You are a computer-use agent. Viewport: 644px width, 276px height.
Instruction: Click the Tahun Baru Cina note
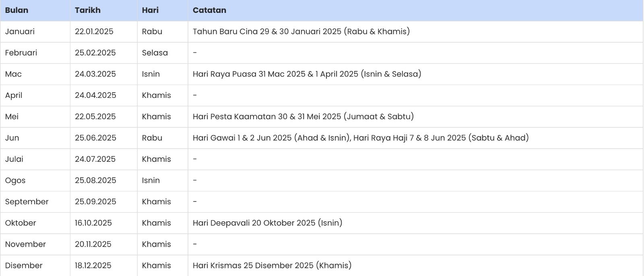tap(301, 31)
